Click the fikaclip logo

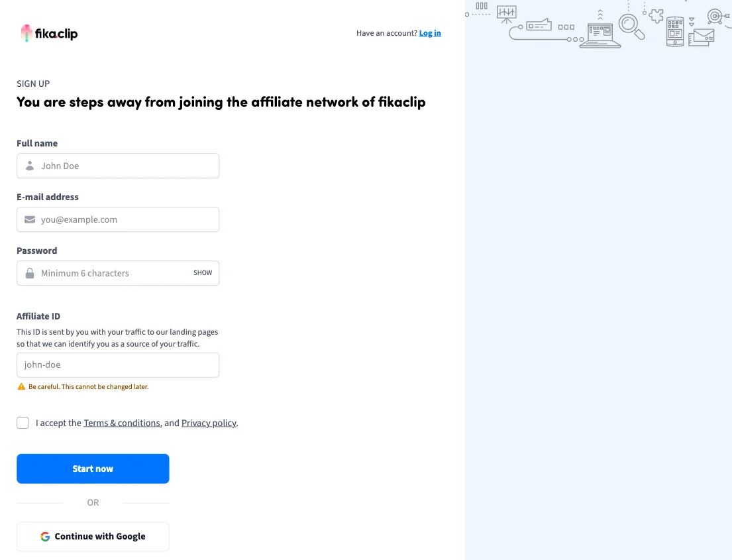coord(50,33)
